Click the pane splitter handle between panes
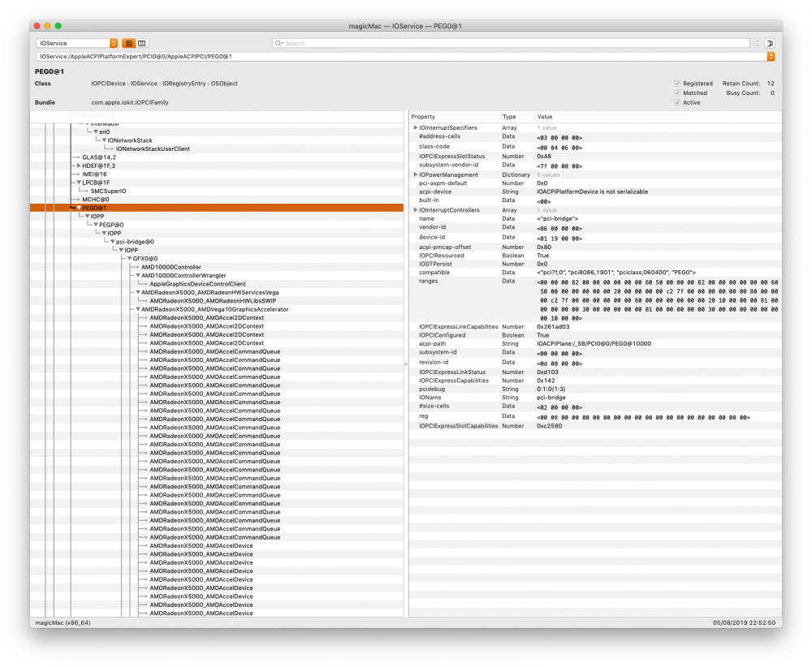This screenshot has width=812, height=667. pos(406,364)
